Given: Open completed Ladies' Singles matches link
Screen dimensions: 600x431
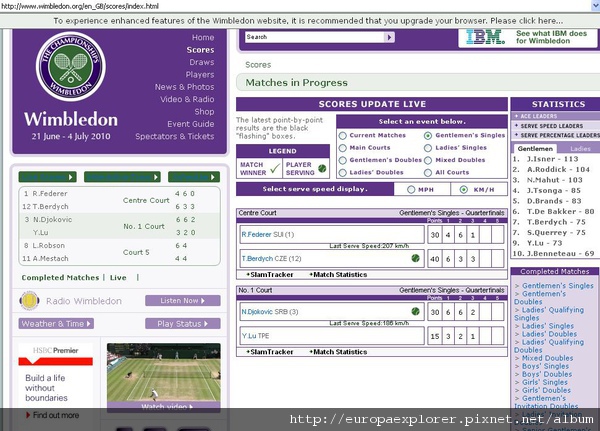Looking at the screenshot, I should pyautogui.click(x=548, y=326).
